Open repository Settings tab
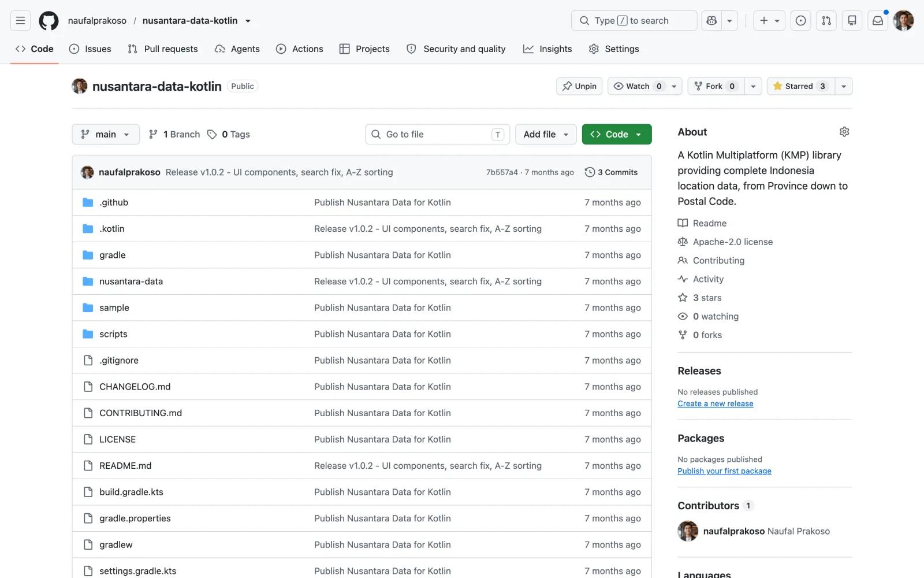This screenshot has height=578, width=924. [x=614, y=49]
